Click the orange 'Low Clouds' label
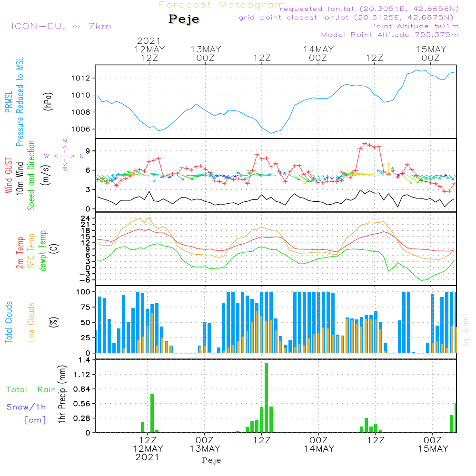The image size is (476, 476). coord(31,322)
